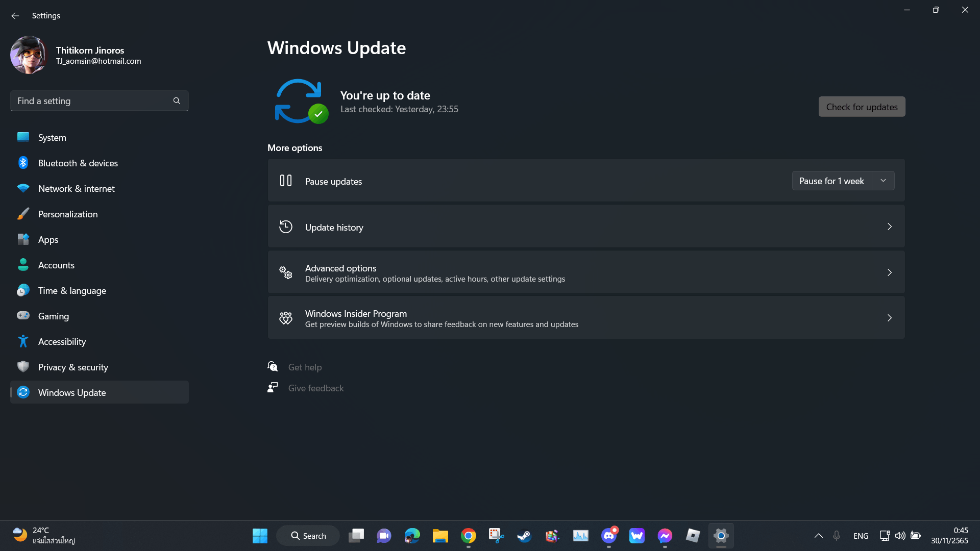Click the Find a setting search box
980x551 pixels.
(92, 101)
